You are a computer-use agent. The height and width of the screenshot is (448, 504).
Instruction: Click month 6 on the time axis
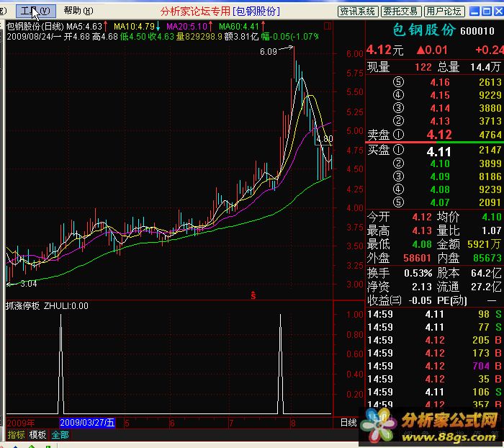[x=172, y=423]
